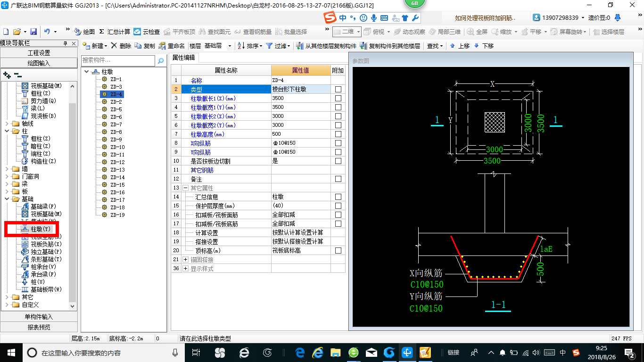Click the 动态观察 orbit tool
Screen dimensions: 644x362
click(x=410, y=32)
